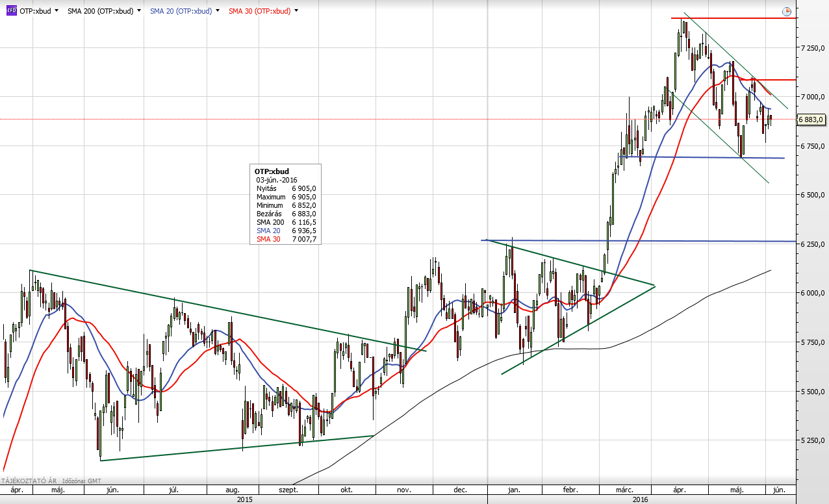The width and height of the screenshot is (829, 504).
Task: Open the clock time-settings icon
Action: pos(787,11)
